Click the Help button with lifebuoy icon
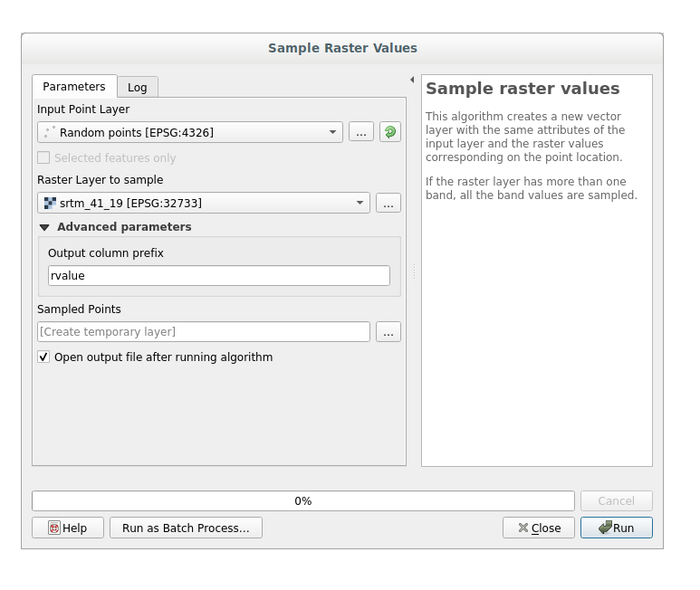This screenshot has height=590, width=700. click(x=67, y=528)
